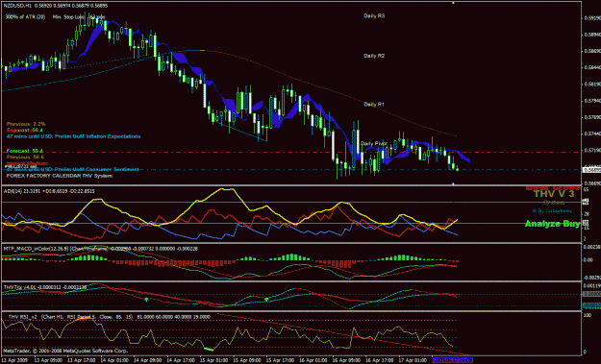
Task: Click the MetaTrader copyright text
Action: coord(65,351)
